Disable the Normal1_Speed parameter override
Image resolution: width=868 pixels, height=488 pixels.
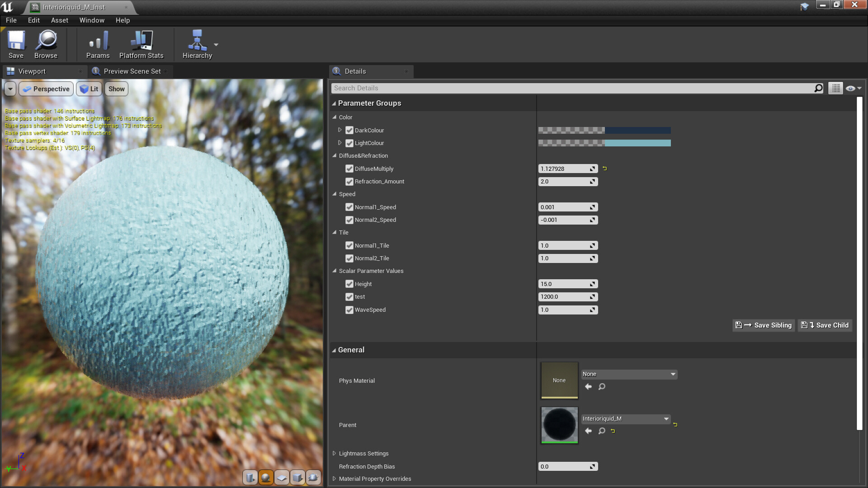pos(349,207)
